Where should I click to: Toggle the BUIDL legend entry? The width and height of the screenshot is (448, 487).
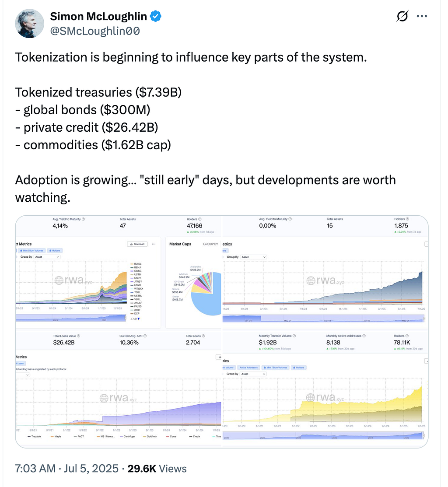[136, 264]
